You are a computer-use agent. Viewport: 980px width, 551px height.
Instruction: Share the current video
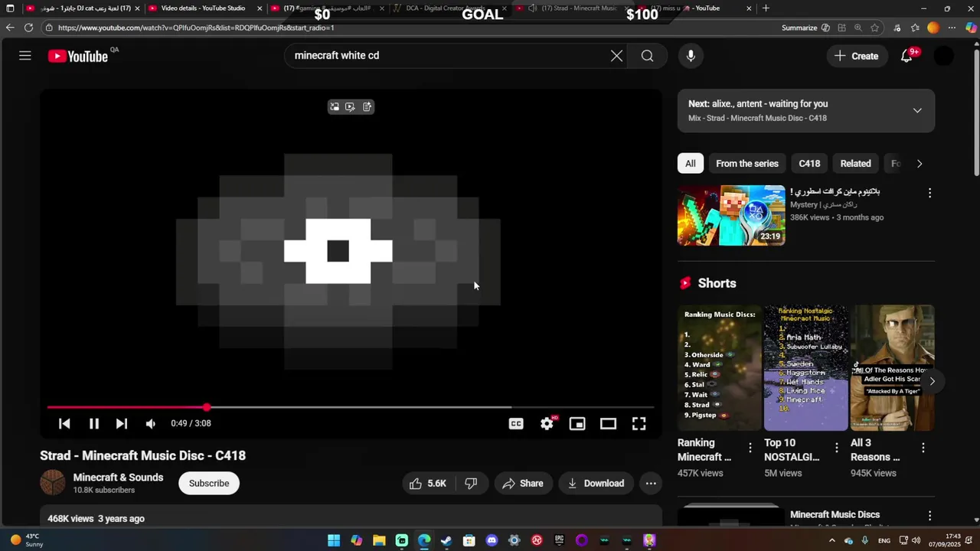[523, 484]
